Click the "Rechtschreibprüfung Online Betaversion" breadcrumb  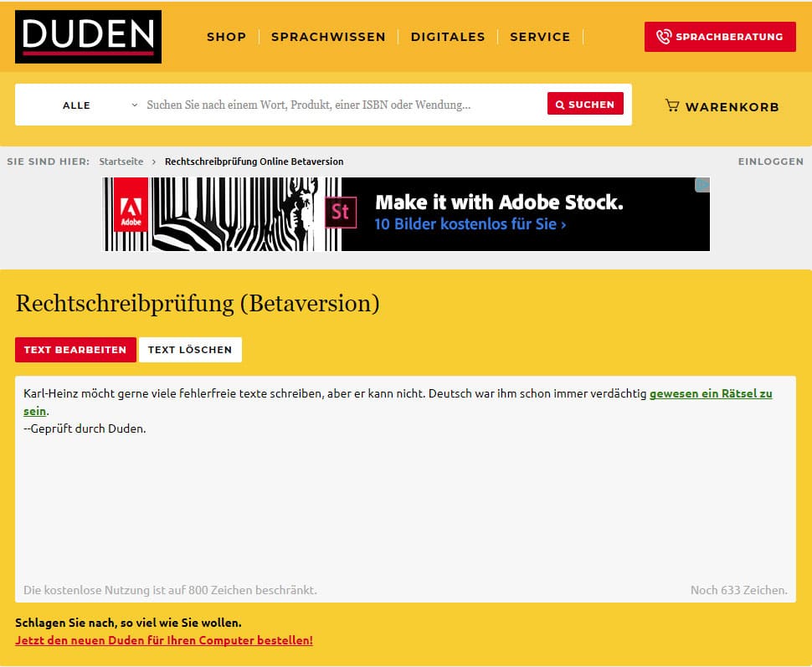click(x=254, y=162)
